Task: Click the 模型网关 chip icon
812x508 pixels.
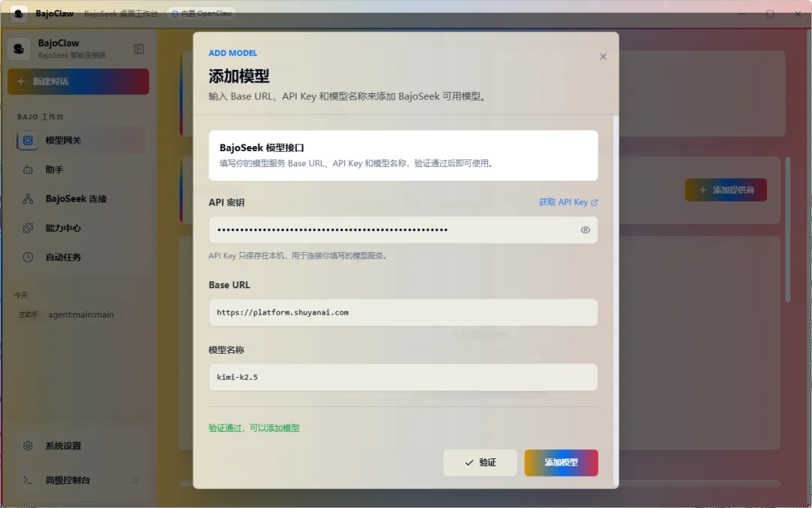Action: [x=28, y=141]
